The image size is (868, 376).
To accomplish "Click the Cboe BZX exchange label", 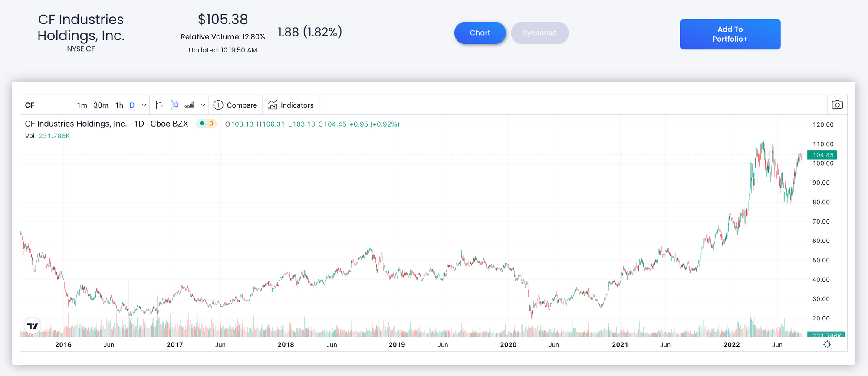I will (169, 124).
